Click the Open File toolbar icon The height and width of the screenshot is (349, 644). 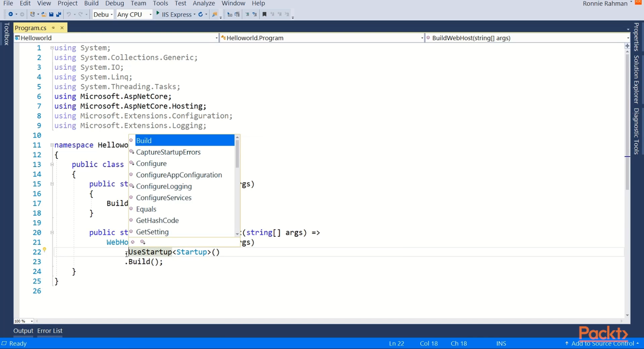click(x=44, y=14)
